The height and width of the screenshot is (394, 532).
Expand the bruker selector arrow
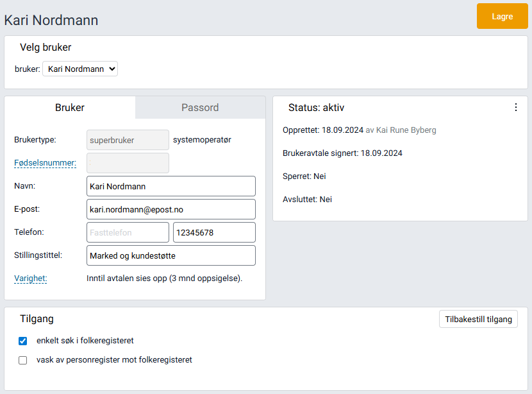pyautogui.click(x=110, y=69)
